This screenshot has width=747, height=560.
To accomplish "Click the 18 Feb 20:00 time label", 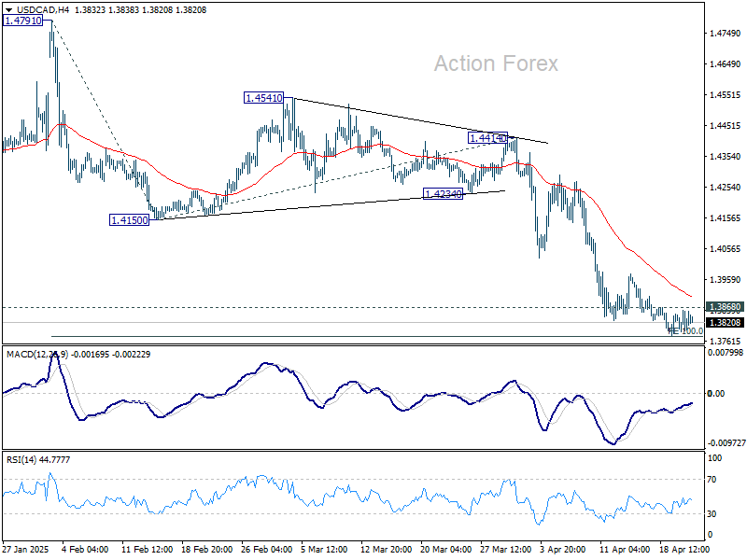I will (206, 549).
